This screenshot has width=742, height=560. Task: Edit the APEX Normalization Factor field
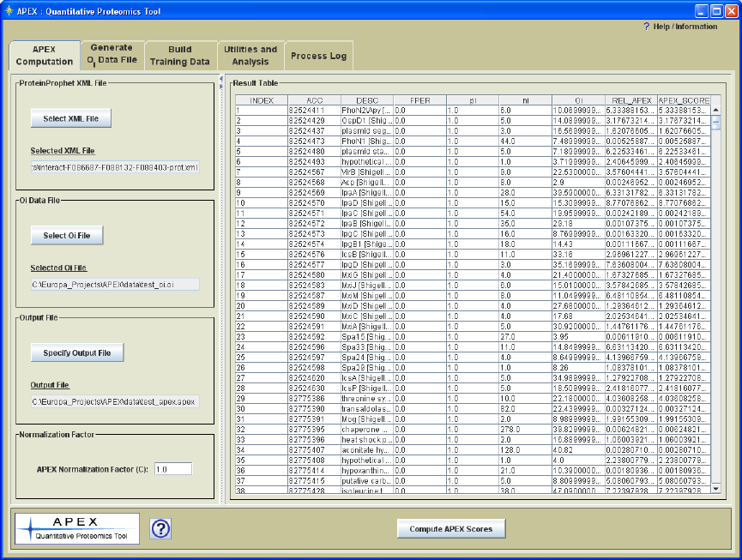coord(173,469)
